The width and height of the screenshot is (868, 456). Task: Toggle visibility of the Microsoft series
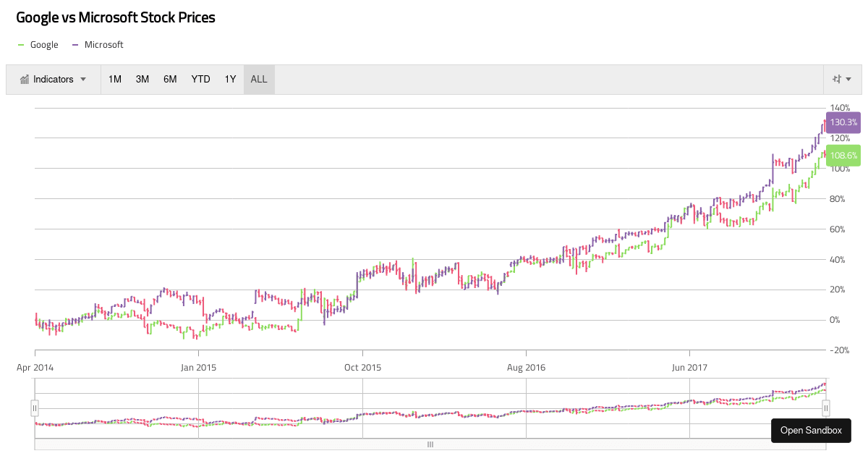click(98, 44)
